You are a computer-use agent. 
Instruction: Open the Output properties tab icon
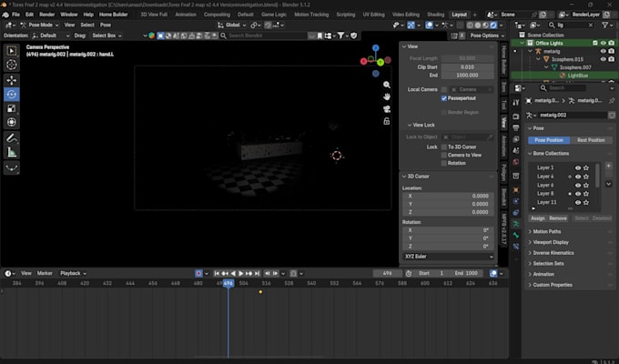pyautogui.click(x=515, y=127)
